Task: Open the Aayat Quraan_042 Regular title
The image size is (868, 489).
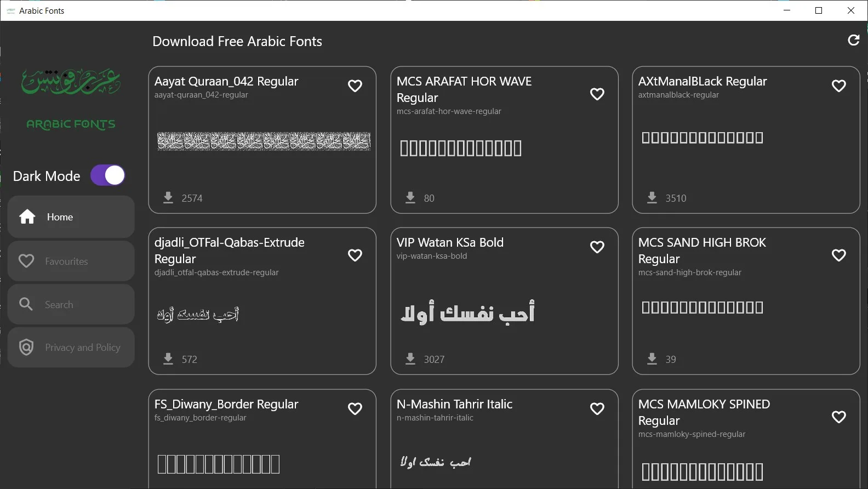Action: 226,81
